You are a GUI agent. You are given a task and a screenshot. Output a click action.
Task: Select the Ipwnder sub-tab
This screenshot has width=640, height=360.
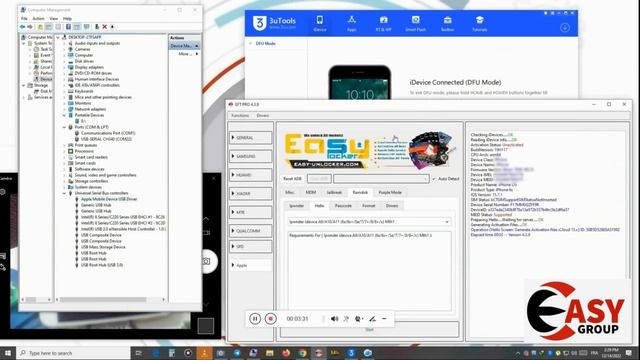[x=296, y=206]
